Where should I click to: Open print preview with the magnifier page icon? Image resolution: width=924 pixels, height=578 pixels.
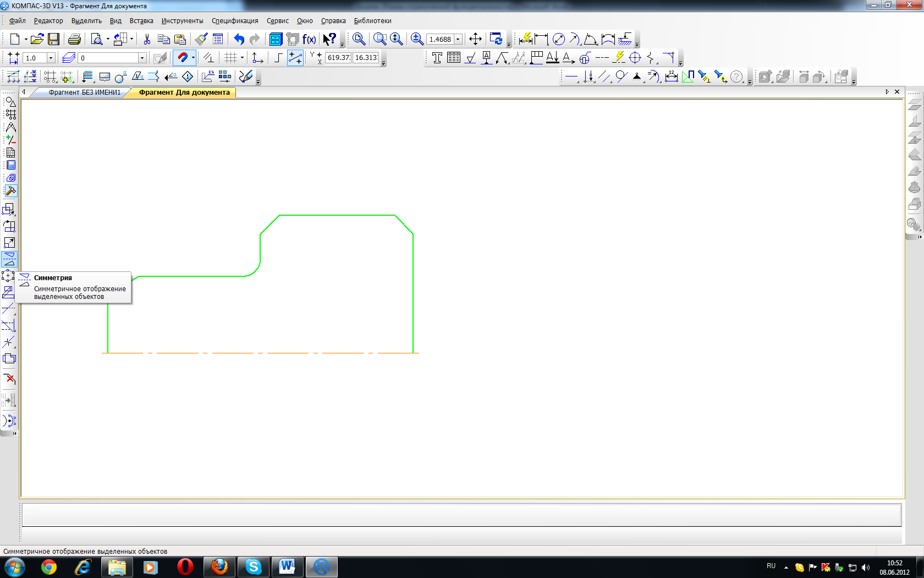coord(97,39)
